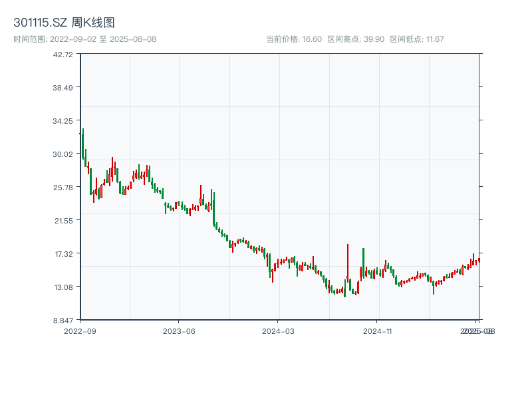Select the 2024-11 x-axis date label

[377, 331]
